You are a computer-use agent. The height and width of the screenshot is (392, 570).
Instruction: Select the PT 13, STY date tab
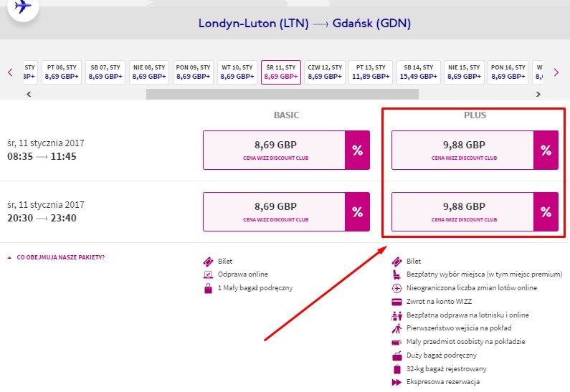point(370,72)
